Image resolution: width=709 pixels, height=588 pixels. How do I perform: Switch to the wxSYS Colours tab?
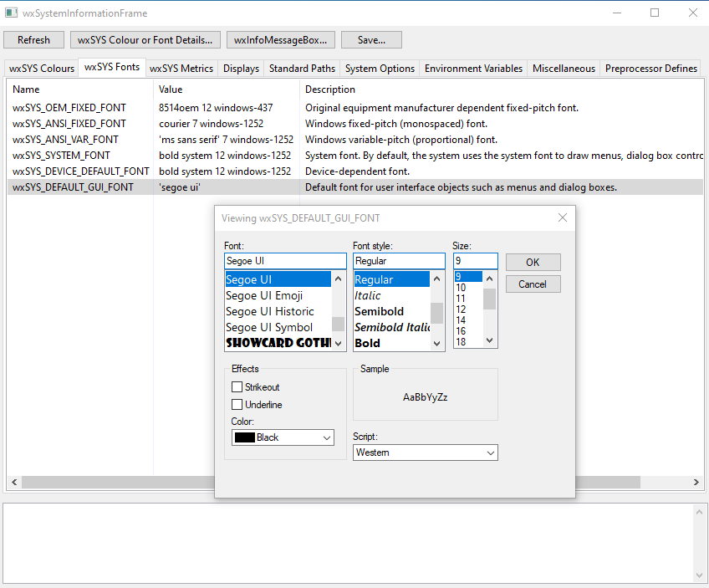coord(42,69)
